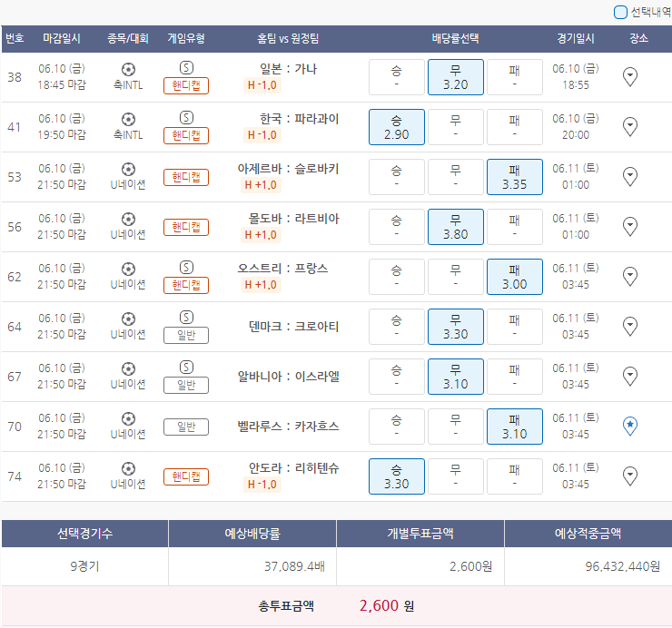Open venue location icon for match 53
Viewport: 672px width, 628px height.
point(629,177)
